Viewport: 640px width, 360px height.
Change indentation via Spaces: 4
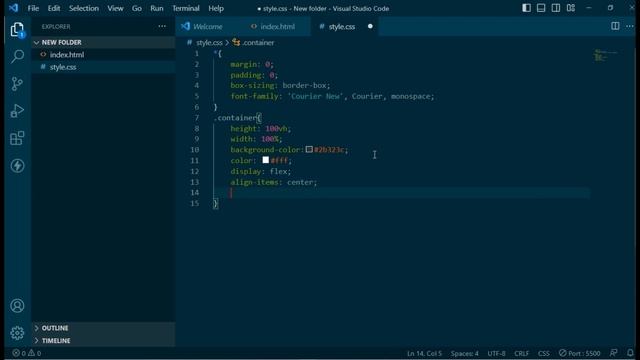pos(464,353)
